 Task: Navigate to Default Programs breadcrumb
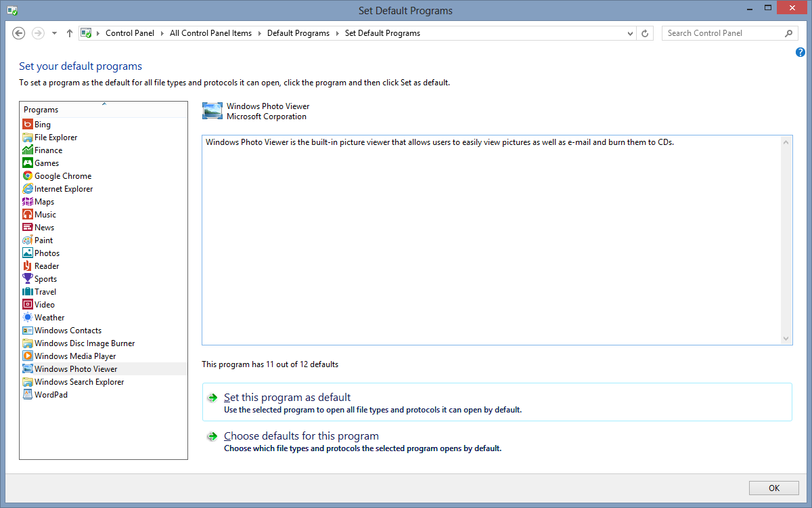[298, 33]
